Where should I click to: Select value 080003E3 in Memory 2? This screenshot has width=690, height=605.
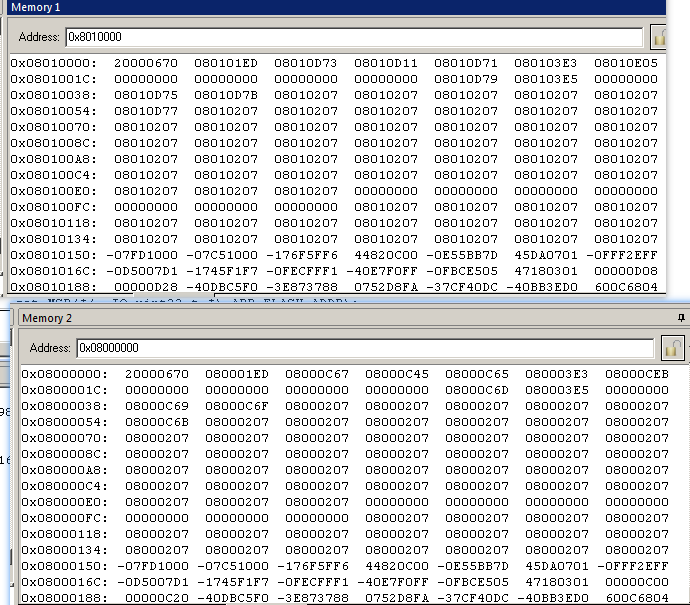557,374
